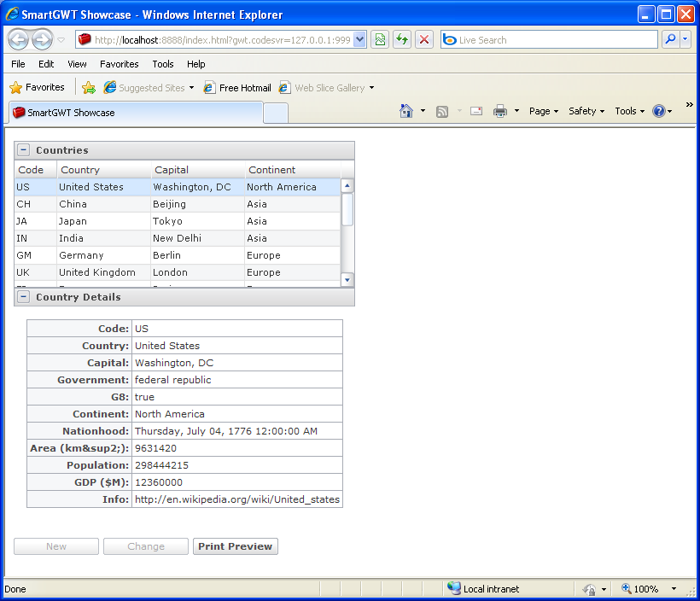Viewport: 700px width, 601px height.
Task: Click the Home icon in command bar
Action: coord(405,111)
